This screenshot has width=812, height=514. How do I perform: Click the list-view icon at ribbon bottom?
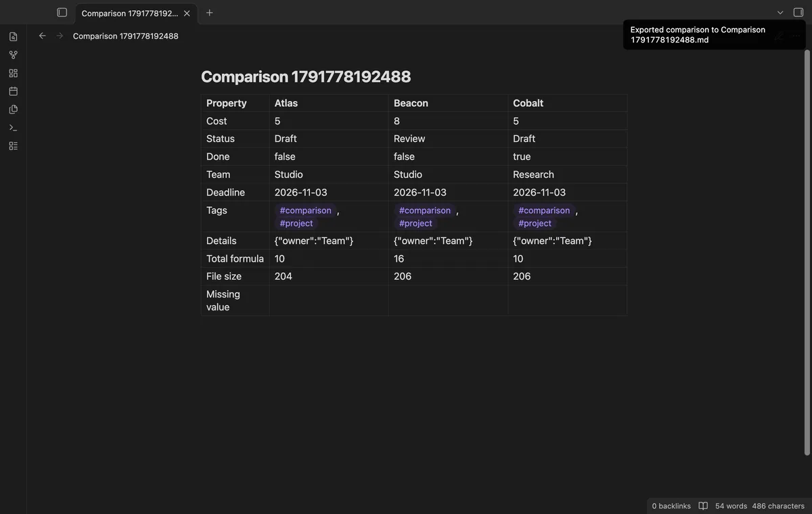(14, 145)
